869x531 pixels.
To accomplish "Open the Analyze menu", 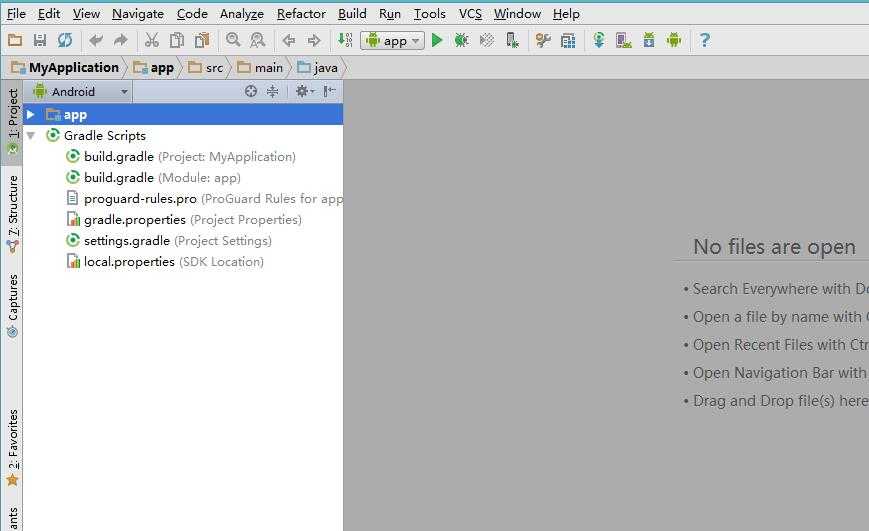I will (x=242, y=14).
